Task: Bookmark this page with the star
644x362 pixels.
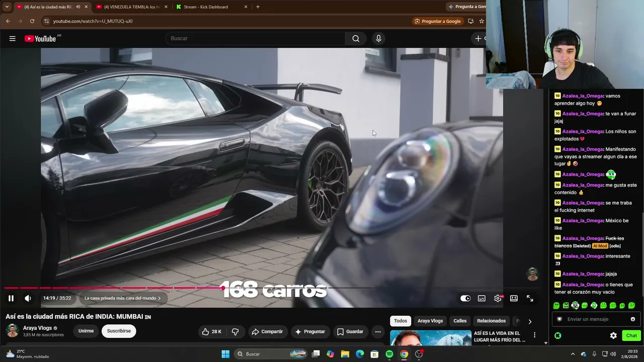Action: pos(481,21)
